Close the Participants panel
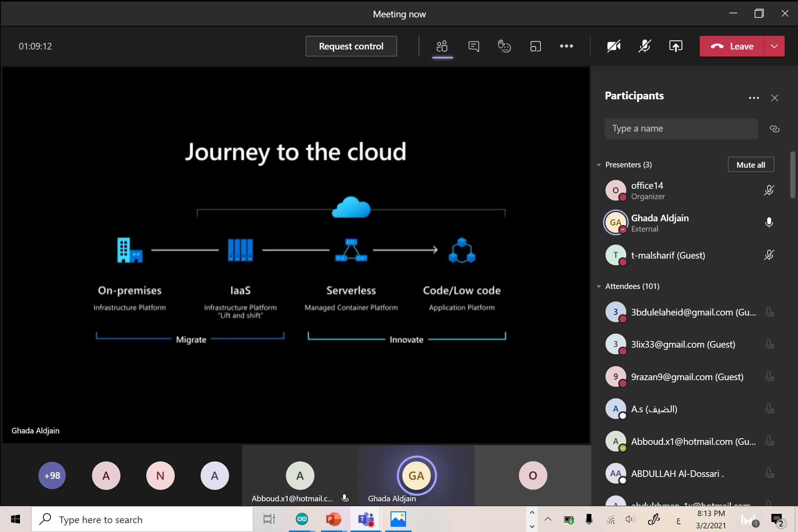Image resolution: width=798 pixels, height=532 pixels. [x=775, y=98]
